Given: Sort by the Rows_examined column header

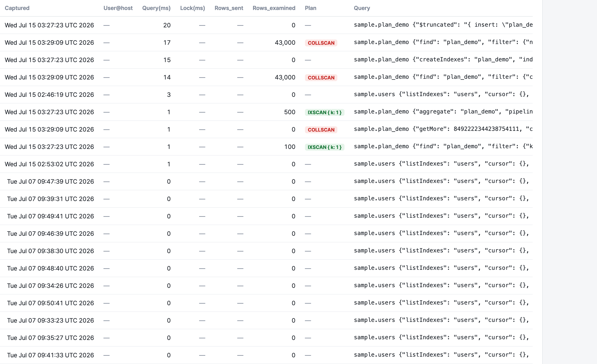Looking at the screenshot, I should click(274, 8).
